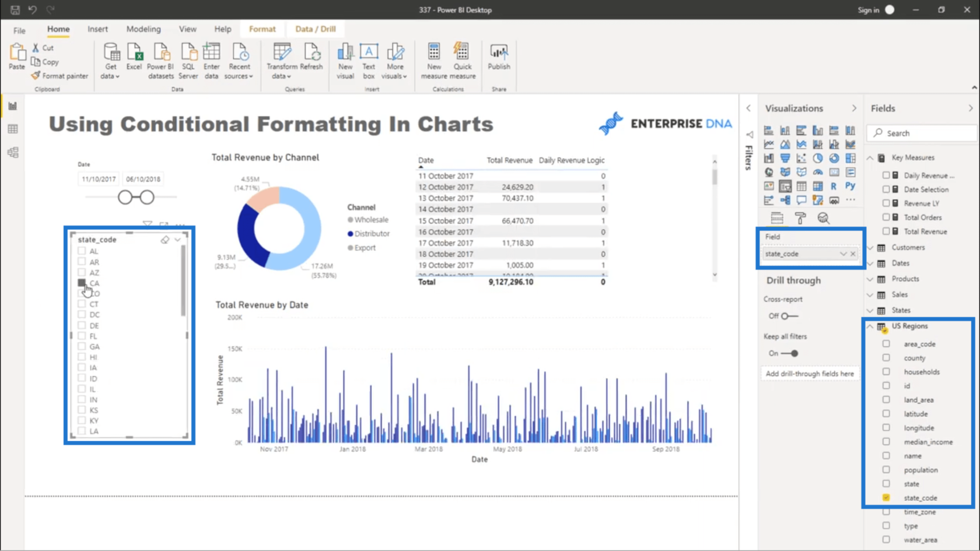Viewport: 980px width, 551px height.
Task: Open slicer type dropdown chevron on state_code
Action: click(x=177, y=240)
